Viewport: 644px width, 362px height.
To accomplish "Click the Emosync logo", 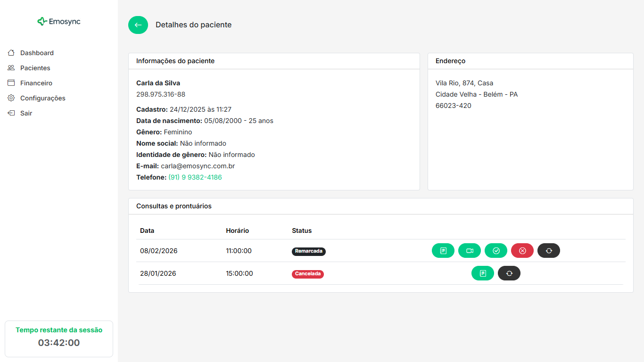I will (x=59, y=22).
